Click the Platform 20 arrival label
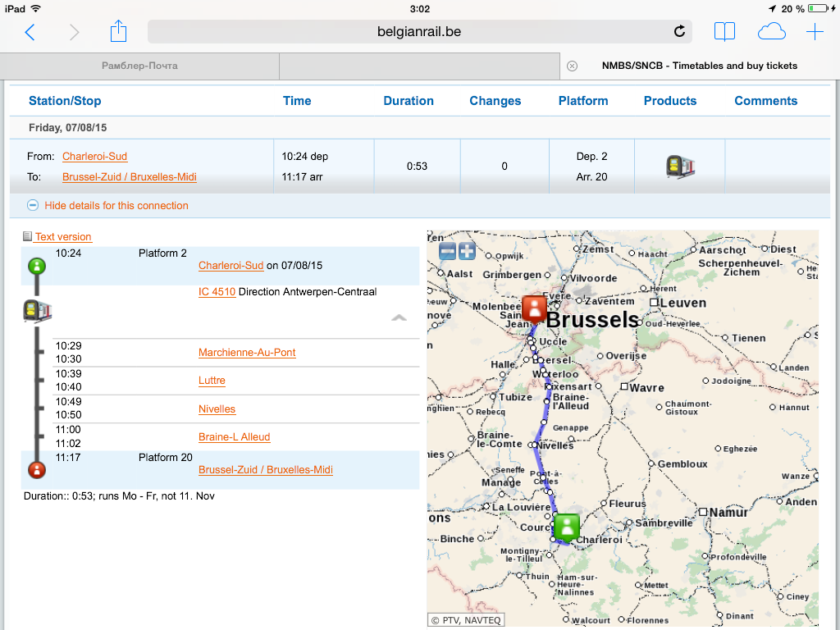Screen dimensions: 840x630 165,458
